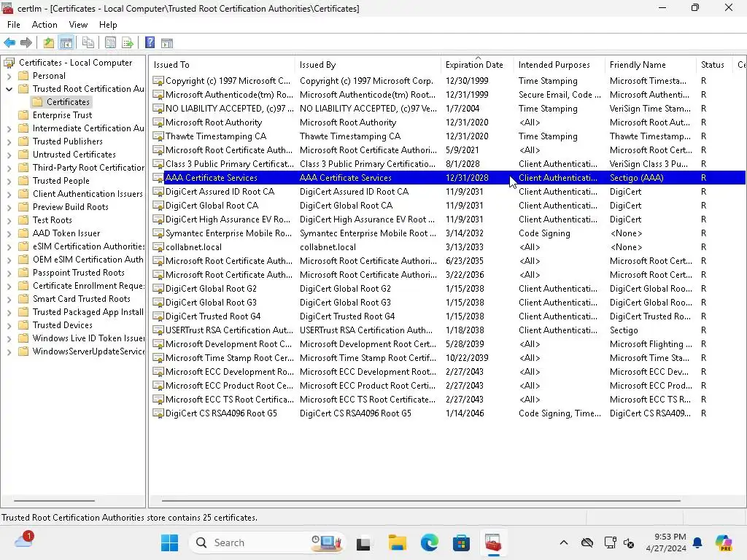Select the Enterprise Trust folder
Image resolution: width=747 pixels, height=560 pixels.
[x=62, y=115]
